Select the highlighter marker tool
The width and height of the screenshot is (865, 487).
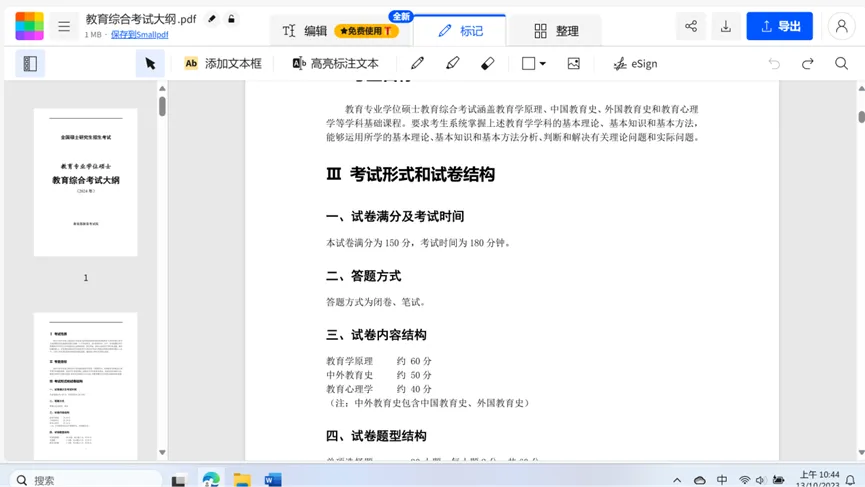click(x=452, y=63)
